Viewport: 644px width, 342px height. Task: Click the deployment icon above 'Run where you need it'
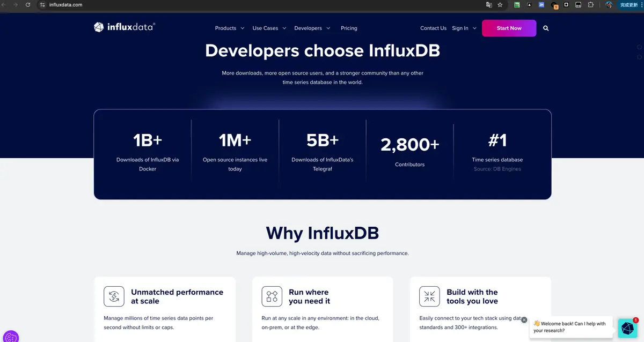coord(272,296)
